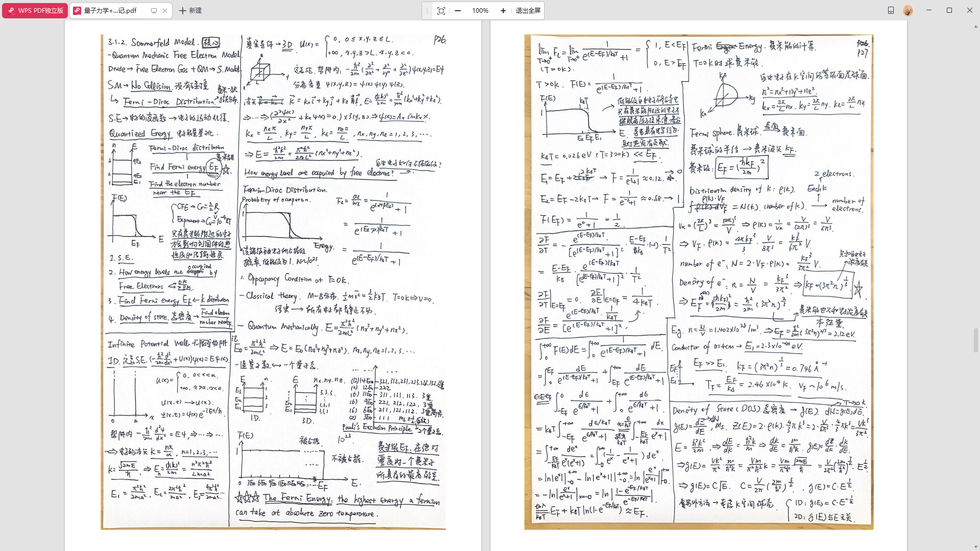Click the fit-to-page icon in zoom bar

441,11
